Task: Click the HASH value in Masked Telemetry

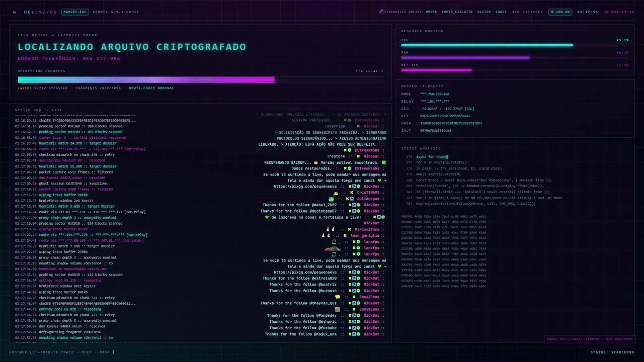Action: coord(451,123)
